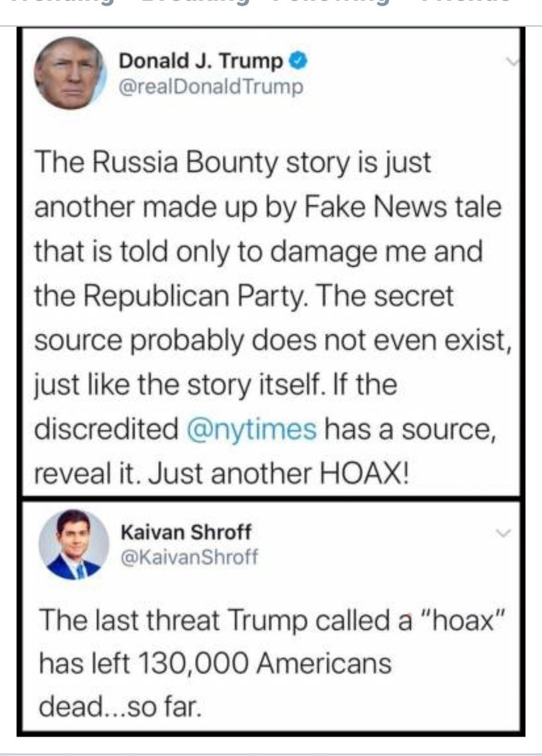This screenshot has width=542, height=756.
Task: Open the @KaivanShroff handle
Action: pos(188,556)
